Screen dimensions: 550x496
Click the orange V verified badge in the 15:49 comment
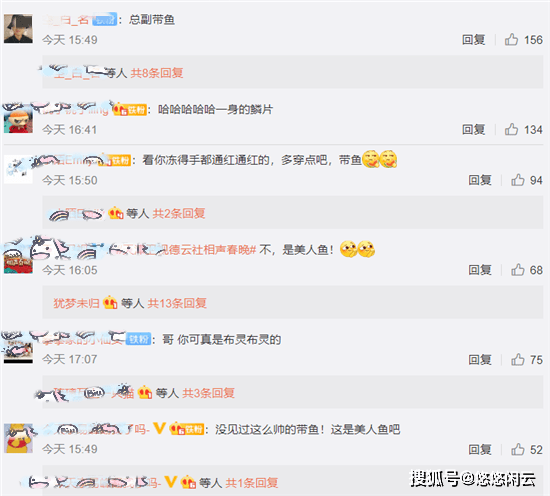pos(160,429)
